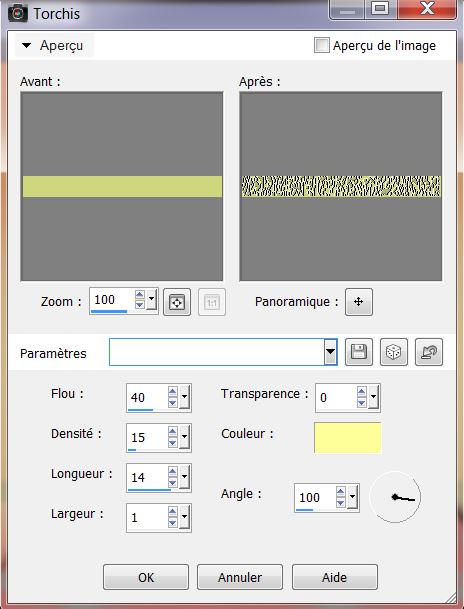464x609 pixels.
Task: Enable the Aperçu de l'image checkbox
Action: [322, 45]
